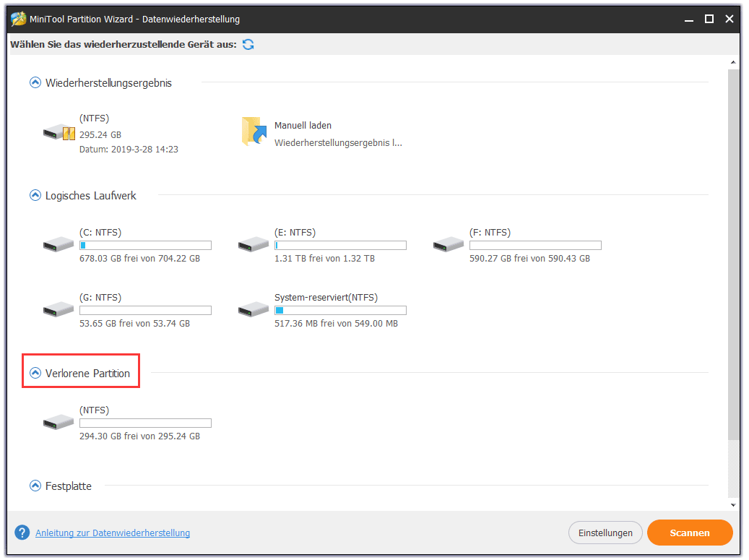Click the System-reserviert usage bar

pyautogui.click(x=340, y=311)
